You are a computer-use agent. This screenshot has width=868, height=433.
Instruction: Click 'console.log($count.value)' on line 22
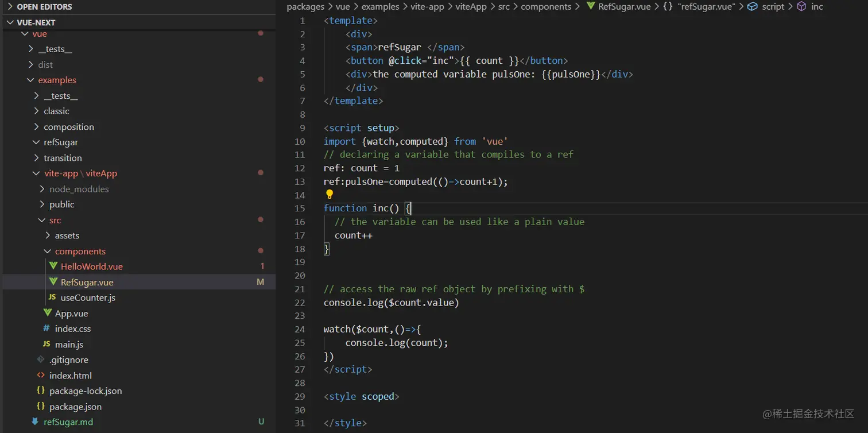tap(392, 302)
